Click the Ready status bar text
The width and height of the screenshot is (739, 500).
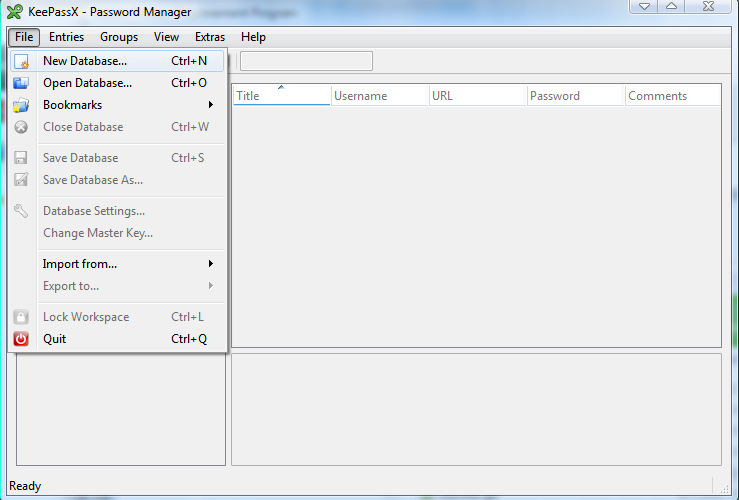click(25, 486)
